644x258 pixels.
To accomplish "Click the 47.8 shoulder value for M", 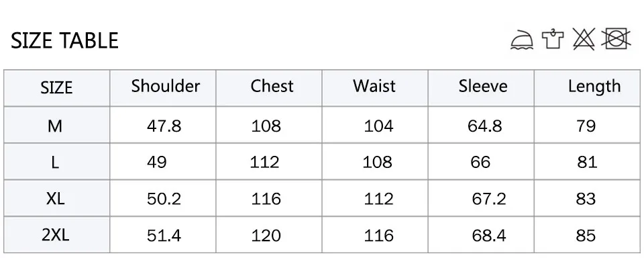I will click(164, 126).
